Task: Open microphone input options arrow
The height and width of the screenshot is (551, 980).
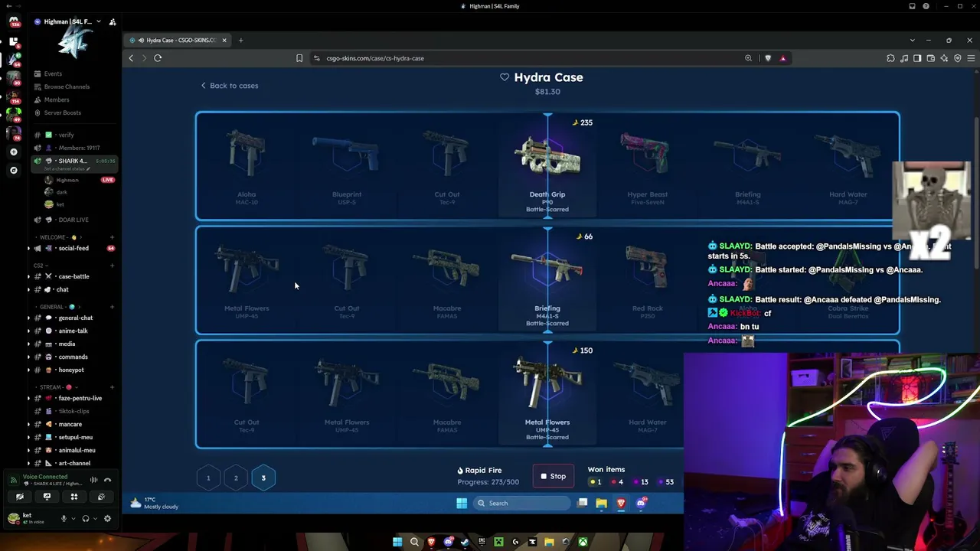Action: click(73, 518)
